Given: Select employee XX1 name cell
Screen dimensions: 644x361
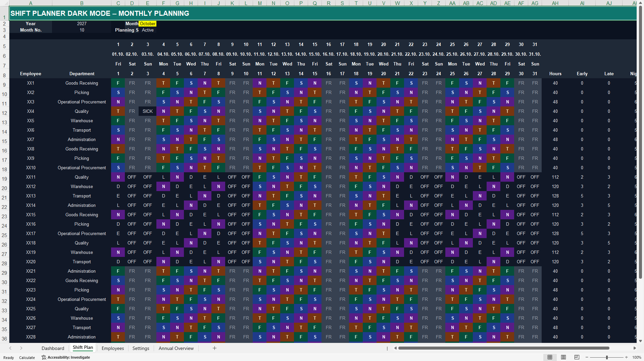Looking at the screenshot, I should (x=31, y=83).
